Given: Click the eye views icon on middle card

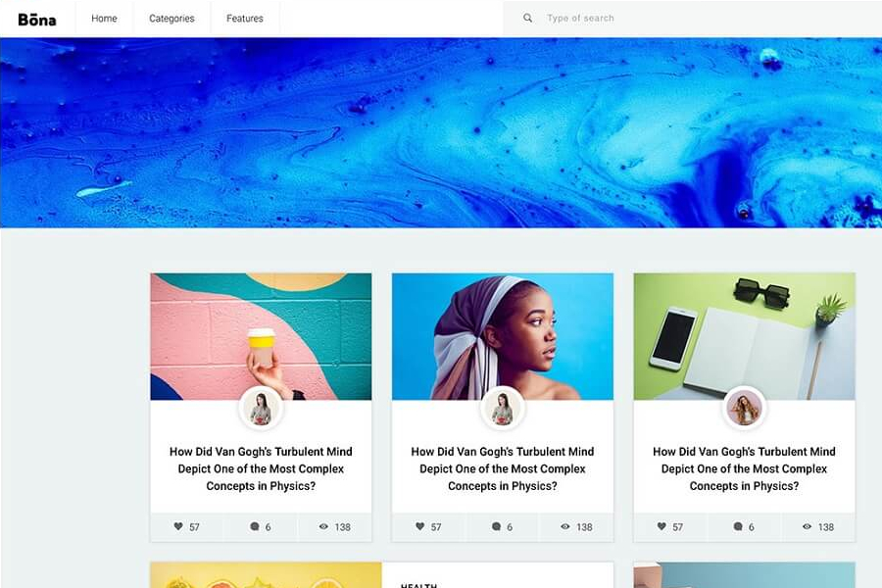Looking at the screenshot, I should [565, 526].
